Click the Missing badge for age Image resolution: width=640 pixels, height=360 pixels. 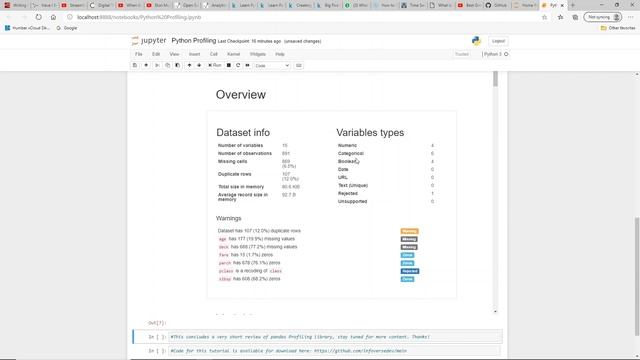tap(409, 239)
